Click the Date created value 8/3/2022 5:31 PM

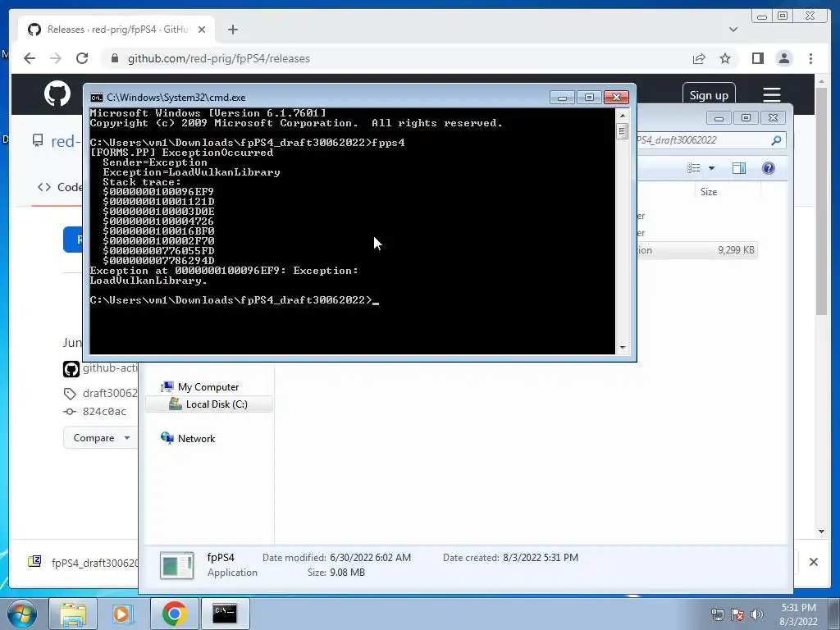click(541, 558)
